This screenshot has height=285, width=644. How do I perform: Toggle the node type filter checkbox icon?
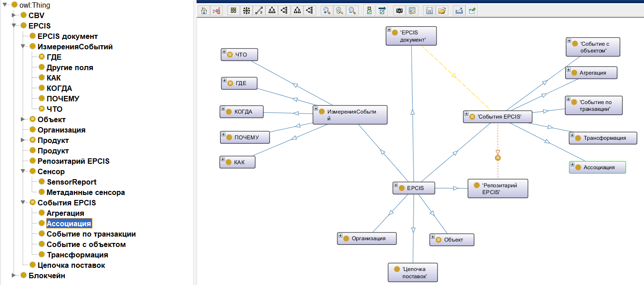click(369, 10)
